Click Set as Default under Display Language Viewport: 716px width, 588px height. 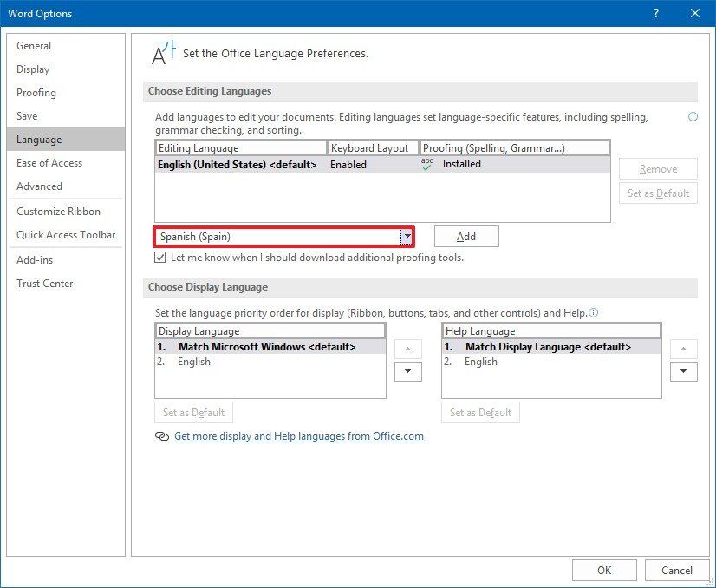(193, 412)
